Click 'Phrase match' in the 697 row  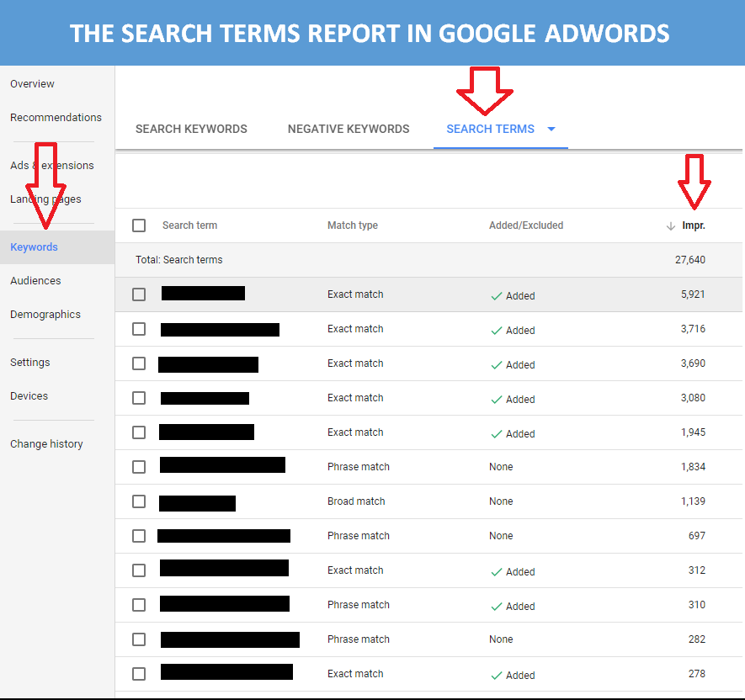coord(359,536)
